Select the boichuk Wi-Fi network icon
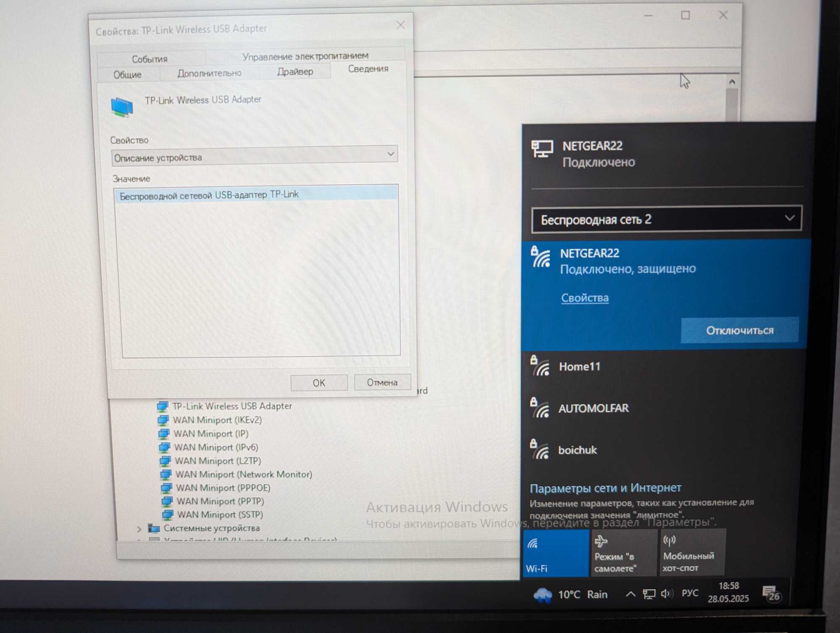The height and width of the screenshot is (633, 840). coord(540,449)
